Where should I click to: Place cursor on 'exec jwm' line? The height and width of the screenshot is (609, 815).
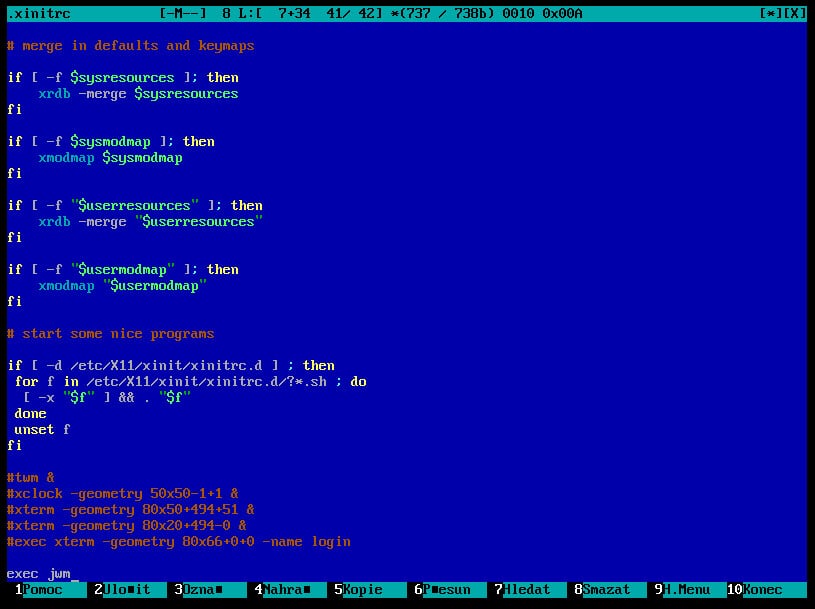pos(39,574)
